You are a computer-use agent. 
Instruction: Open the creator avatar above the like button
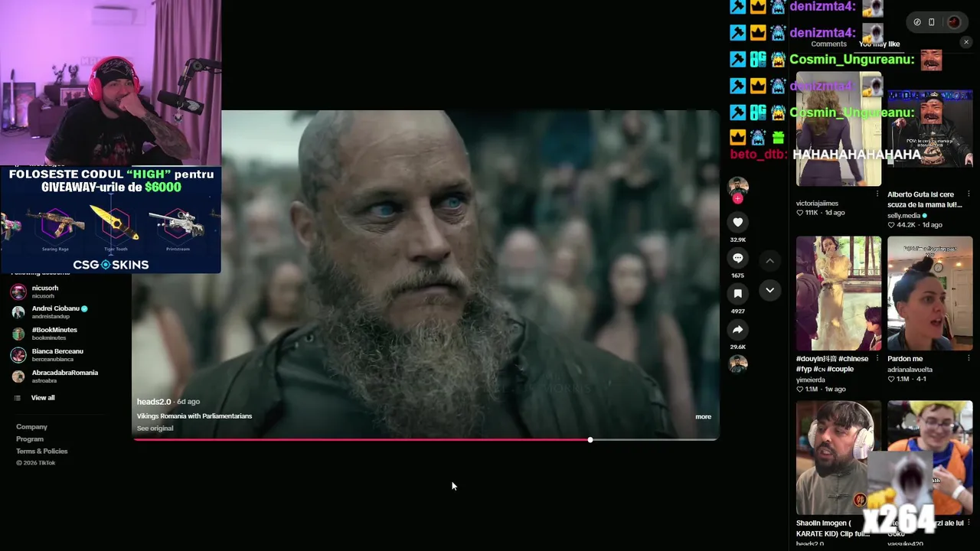click(x=737, y=187)
